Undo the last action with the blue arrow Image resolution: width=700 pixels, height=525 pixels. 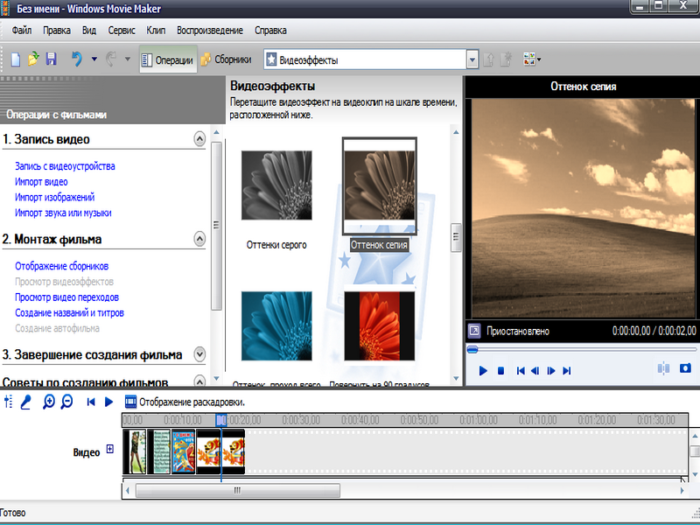click(77, 59)
